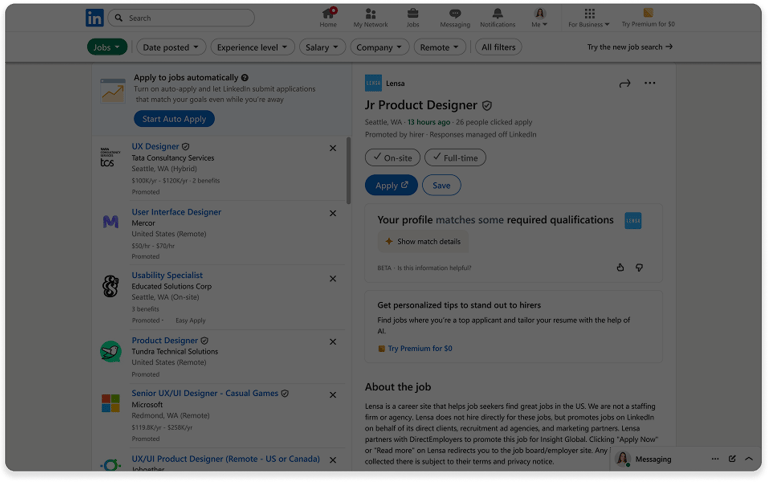Image resolution: width=768 pixels, height=482 pixels.
Task: Expand the Date posted filter
Action: click(170, 47)
